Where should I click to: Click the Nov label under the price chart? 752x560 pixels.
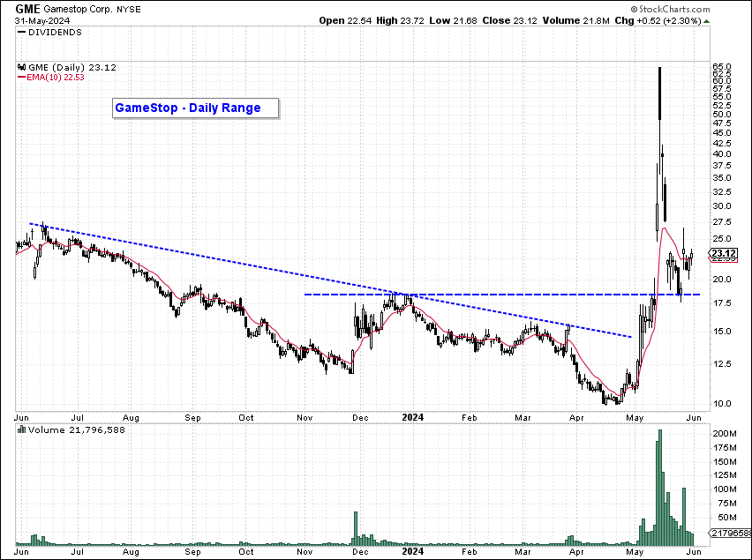(305, 418)
